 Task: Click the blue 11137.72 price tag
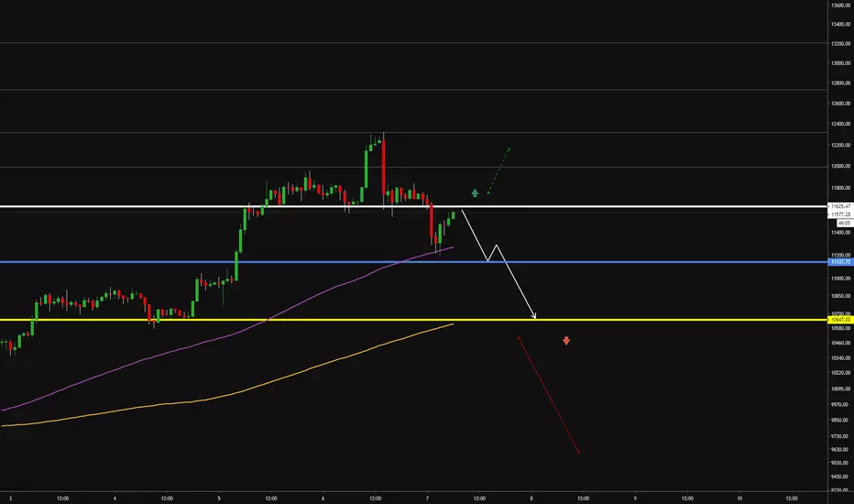[840, 262]
